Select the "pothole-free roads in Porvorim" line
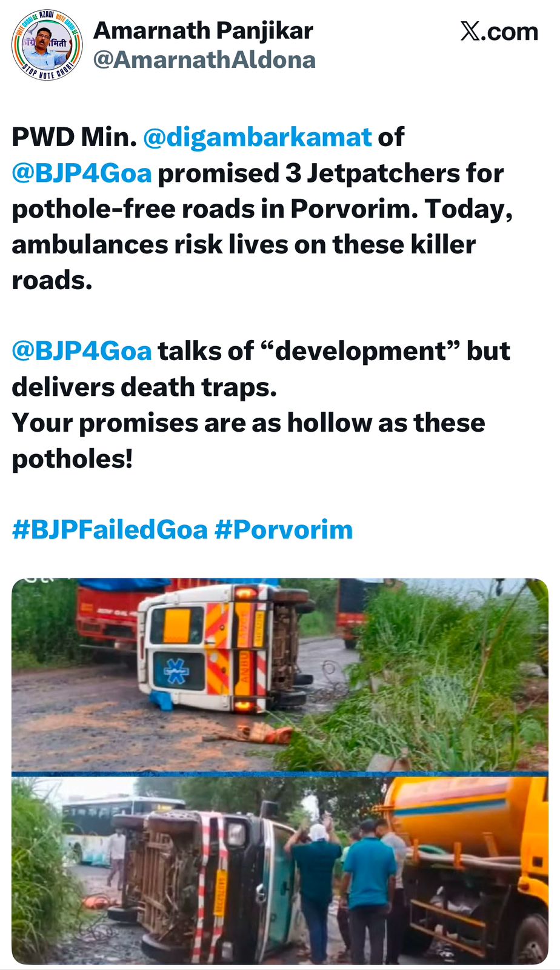This screenshot has height=970, width=560. coord(262,209)
